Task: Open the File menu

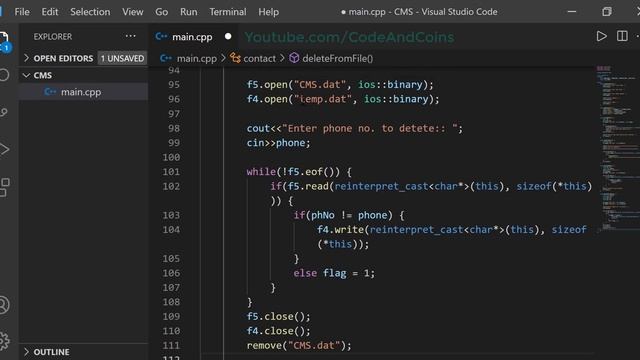Action: pyautogui.click(x=22, y=12)
